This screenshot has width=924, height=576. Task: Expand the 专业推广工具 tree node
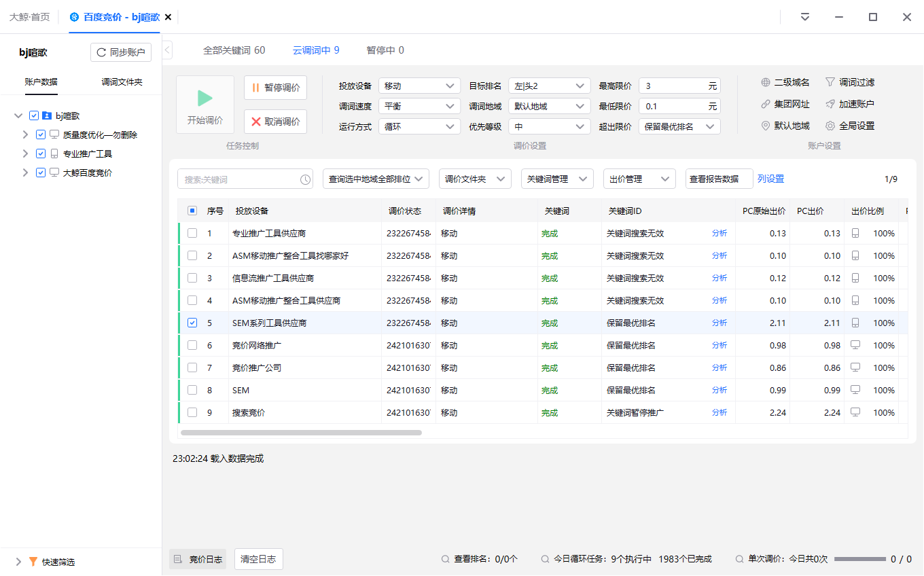coord(26,154)
